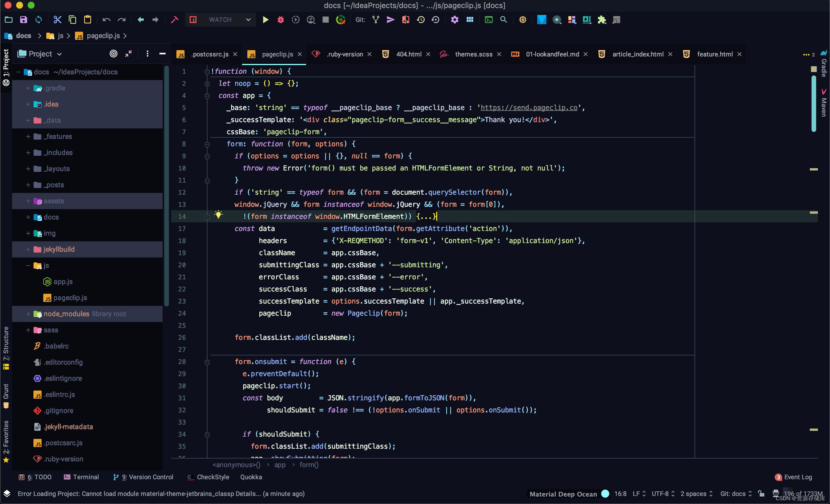Toggle the Structure side panel
The image size is (830, 504).
tap(6, 348)
